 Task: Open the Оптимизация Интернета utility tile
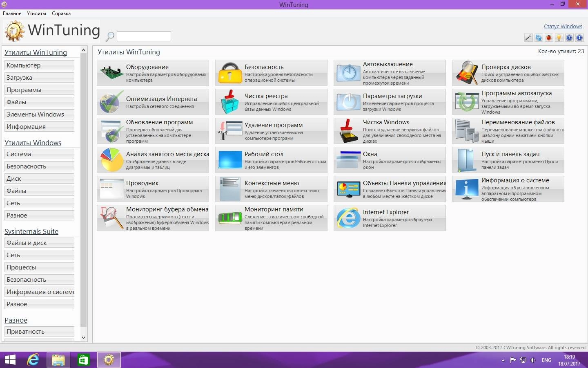point(153,102)
